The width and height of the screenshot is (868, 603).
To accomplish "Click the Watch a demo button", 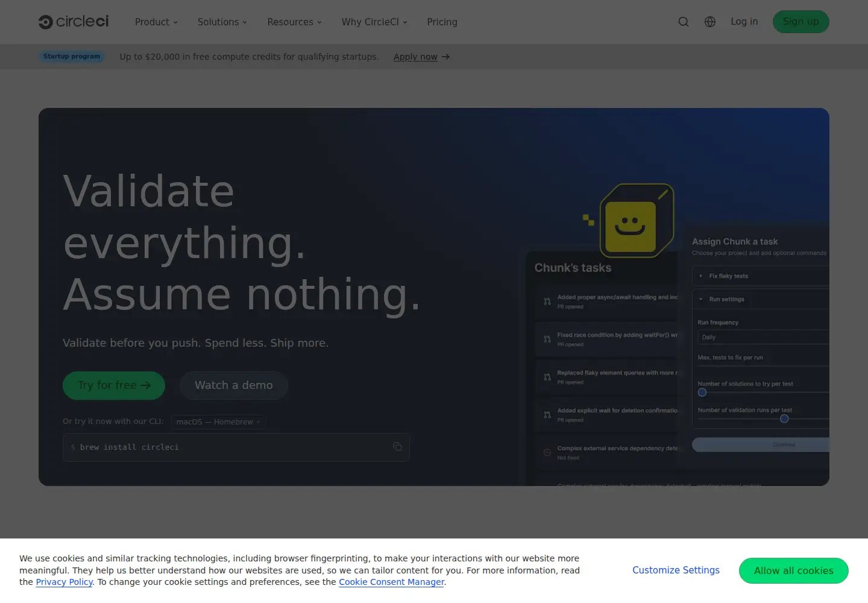I will coord(234,385).
